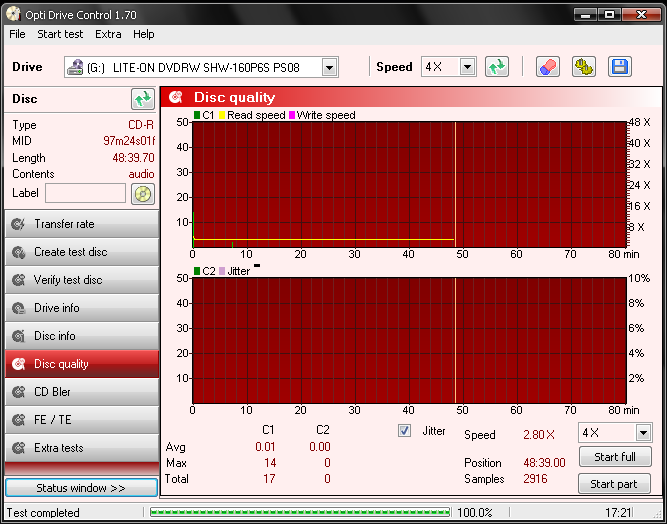Click the Opti Drive Control title icon
Image resolution: width=667 pixels, height=524 pixels.
pyautogui.click(x=13, y=14)
